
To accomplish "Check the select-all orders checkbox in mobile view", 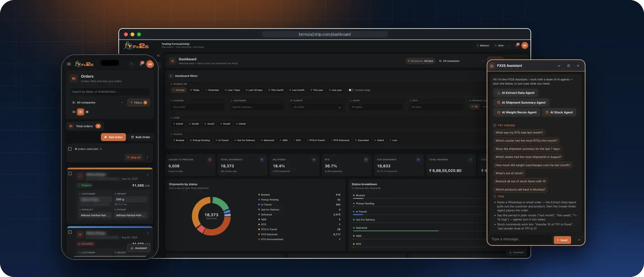I will [x=70, y=149].
